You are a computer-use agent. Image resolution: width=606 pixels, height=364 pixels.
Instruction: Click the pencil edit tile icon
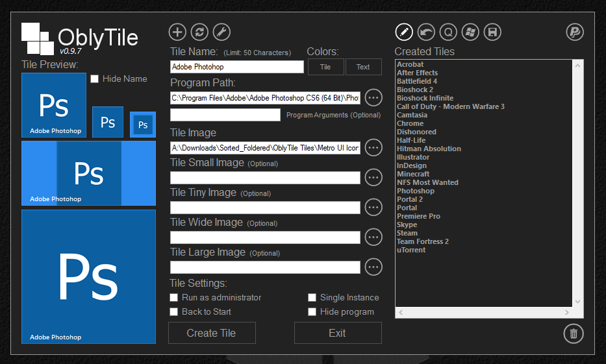(x=404, y=32)
